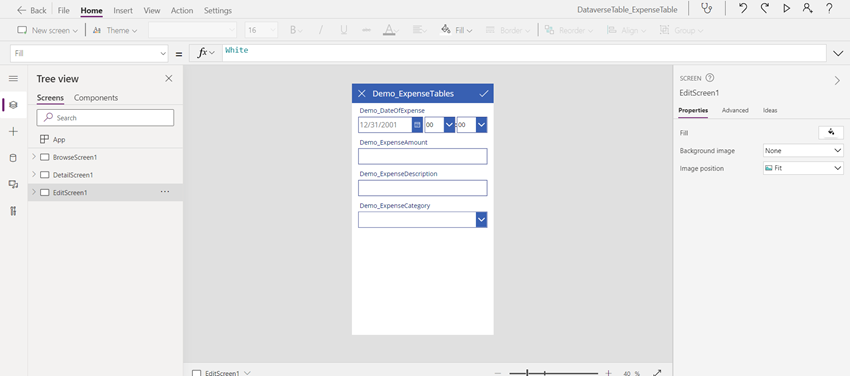This screenshot has width=850, height=376.
Task: Switch to Components tab in Tree view
Action: pyautogui.click(x=96, y=98)
